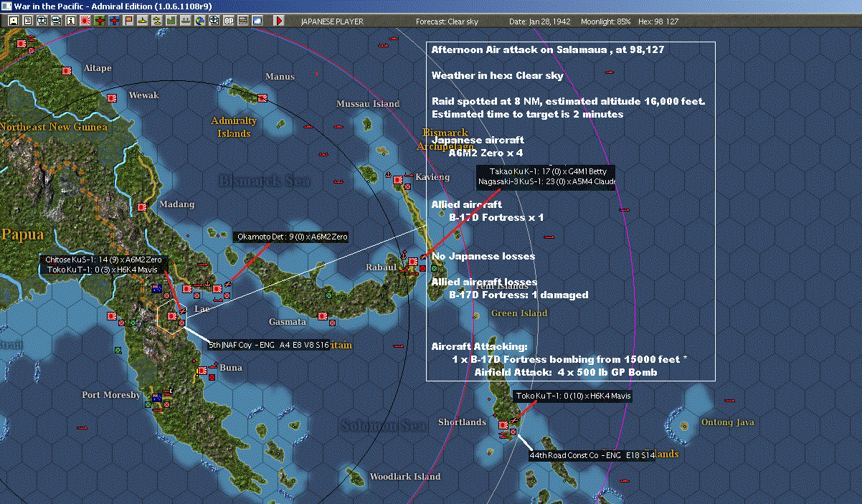Image resolution: width=862 pixels, height=504 pixels.
Task: Select the Japanese base icon at Buna
Action: pos(203,371)
